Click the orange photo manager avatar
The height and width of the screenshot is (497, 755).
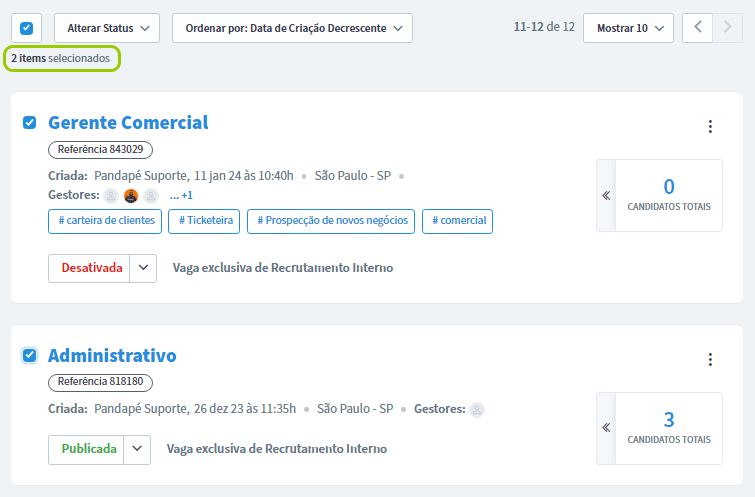pos(131,196)
